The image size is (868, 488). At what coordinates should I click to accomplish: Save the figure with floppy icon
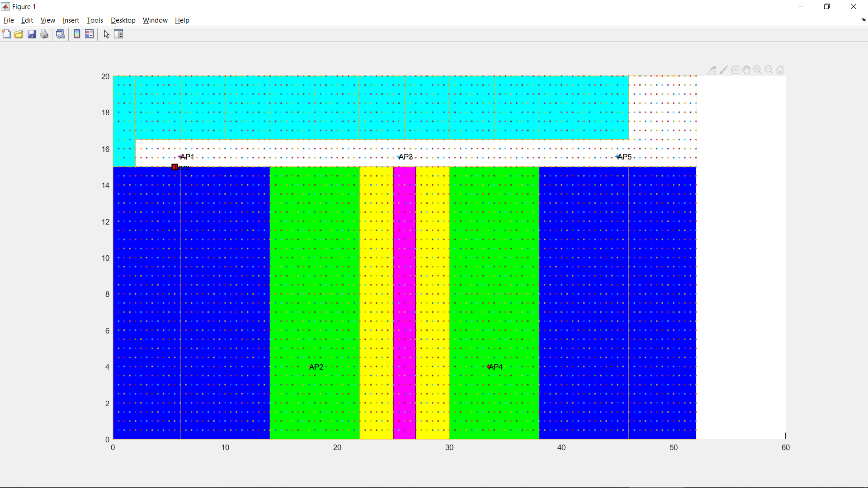pyautogui.click(x=32, y=34)
